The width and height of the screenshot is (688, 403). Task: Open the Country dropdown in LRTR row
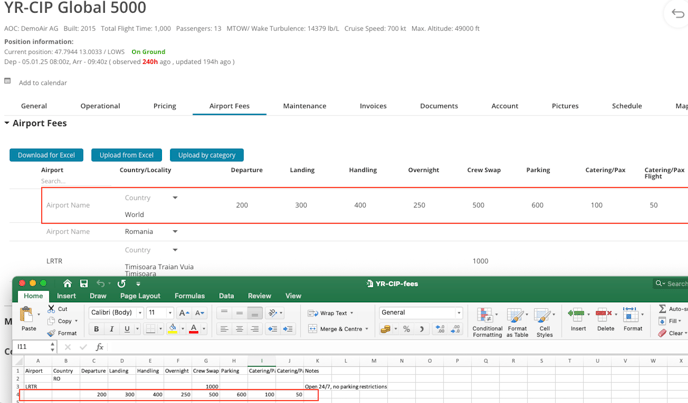coord(175,250)
